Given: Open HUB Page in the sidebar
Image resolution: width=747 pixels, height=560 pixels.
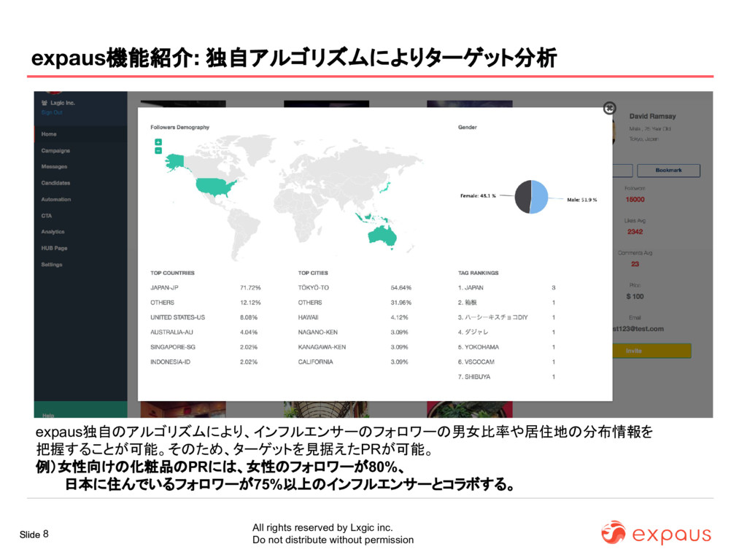Looking at the screenshot, I should point(80,248).
